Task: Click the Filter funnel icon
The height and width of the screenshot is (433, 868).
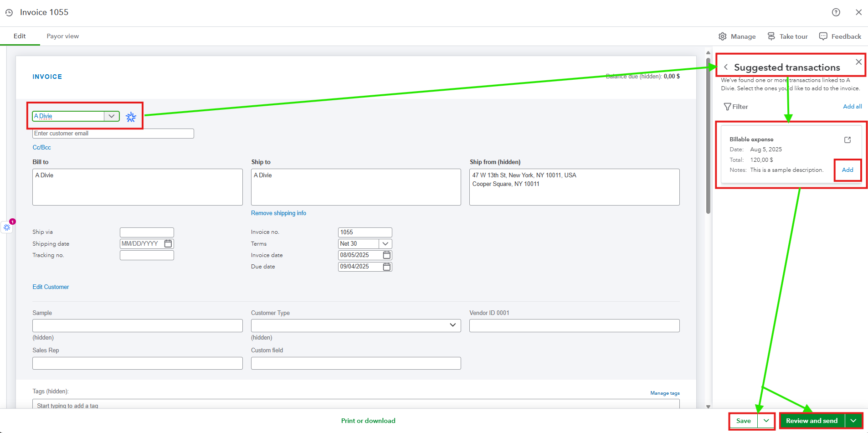Action: click(x=728, y=107)
